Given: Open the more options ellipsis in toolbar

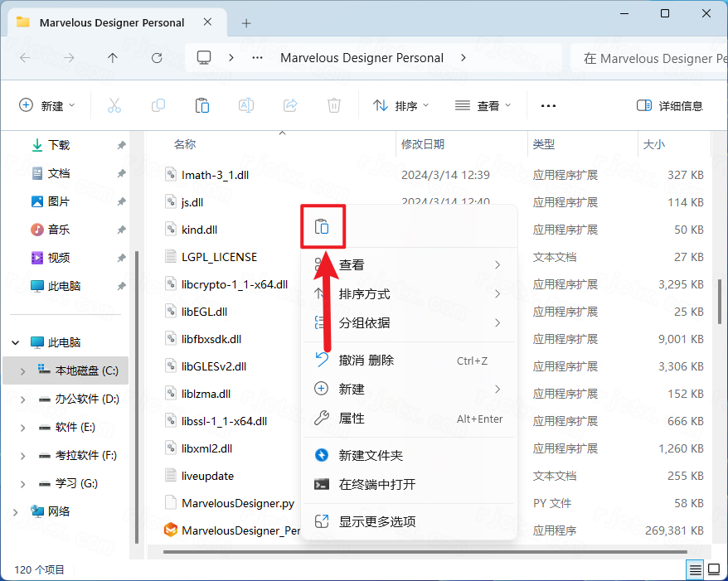Looking at the screenshot, I should (x=548, y=106).
